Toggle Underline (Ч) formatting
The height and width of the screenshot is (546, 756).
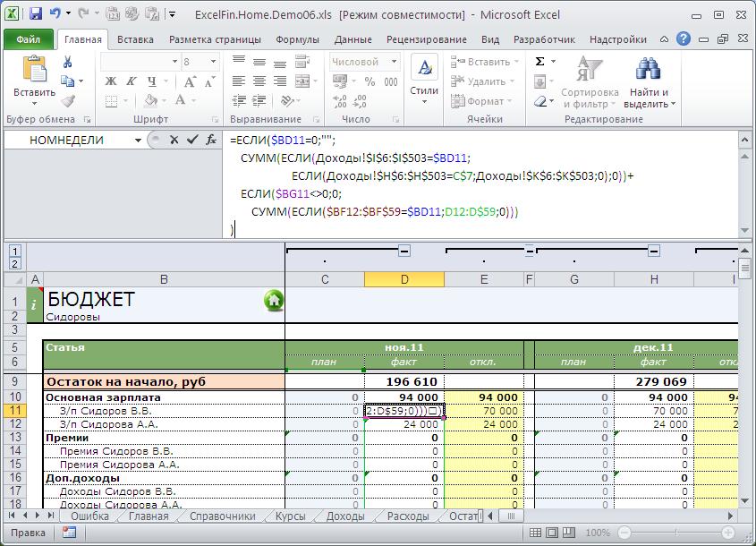[152, 81]
